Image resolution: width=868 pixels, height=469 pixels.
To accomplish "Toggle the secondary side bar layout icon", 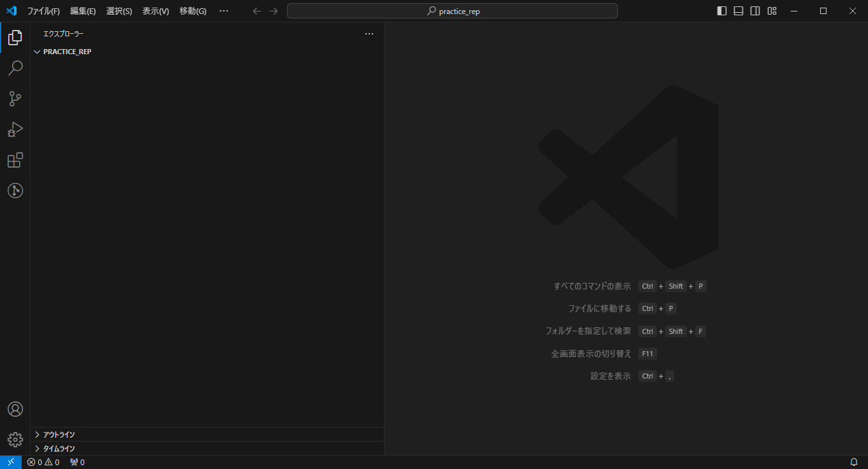I will 755,11.
